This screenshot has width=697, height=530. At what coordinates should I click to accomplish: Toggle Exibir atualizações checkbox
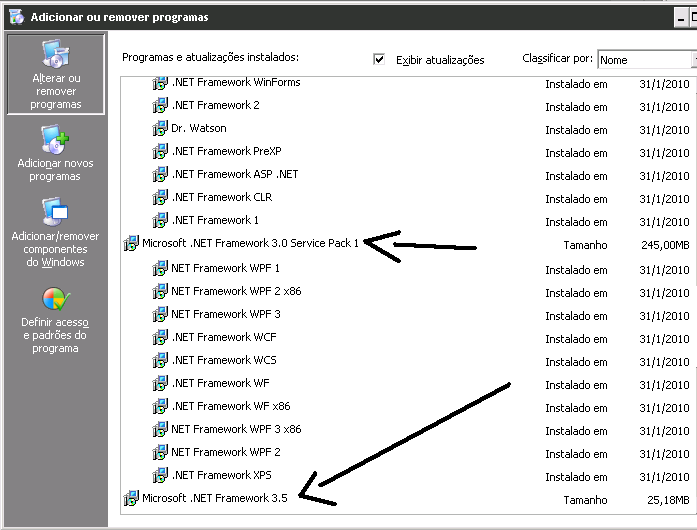click(x=379, y=59)
